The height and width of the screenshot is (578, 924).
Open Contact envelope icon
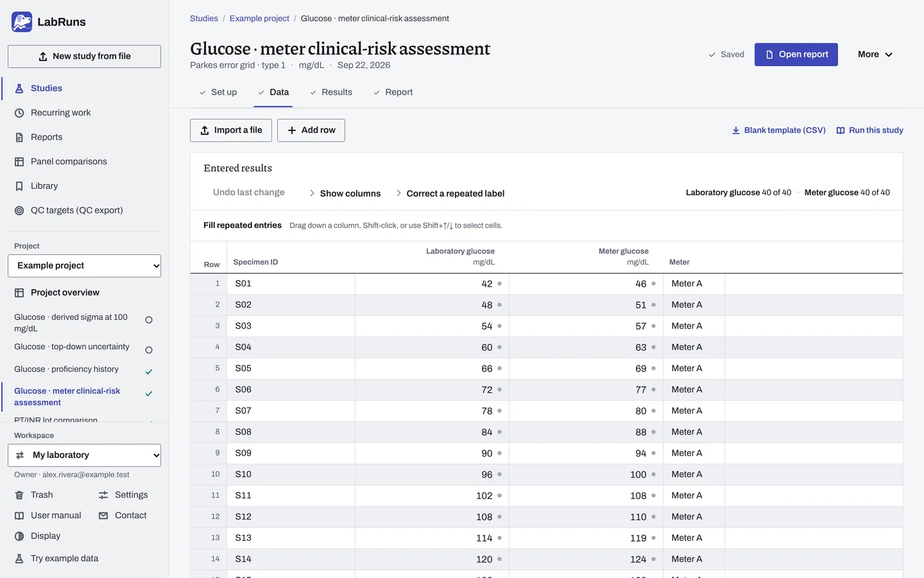pos(103,516)
